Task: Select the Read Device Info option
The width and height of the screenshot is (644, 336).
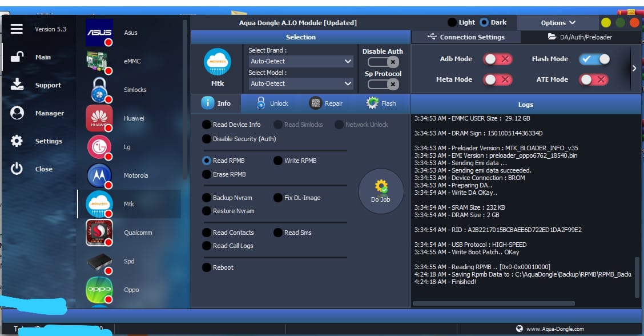Action: point(232,125)
